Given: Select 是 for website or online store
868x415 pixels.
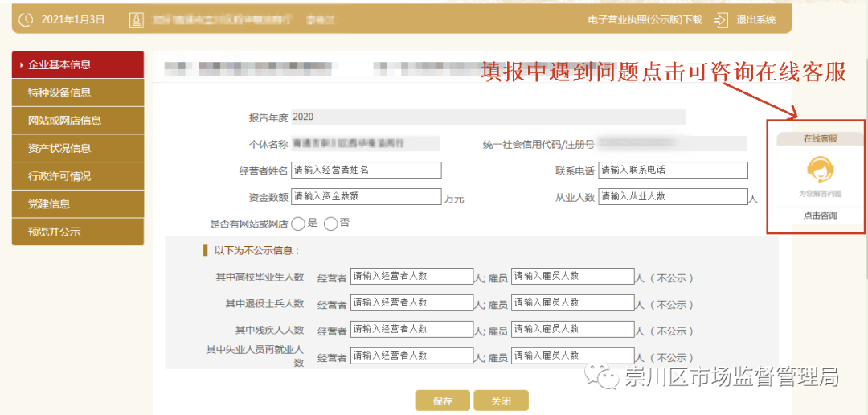Looking at the screenshot, I should pyautogui.click(x=298, y=224).
